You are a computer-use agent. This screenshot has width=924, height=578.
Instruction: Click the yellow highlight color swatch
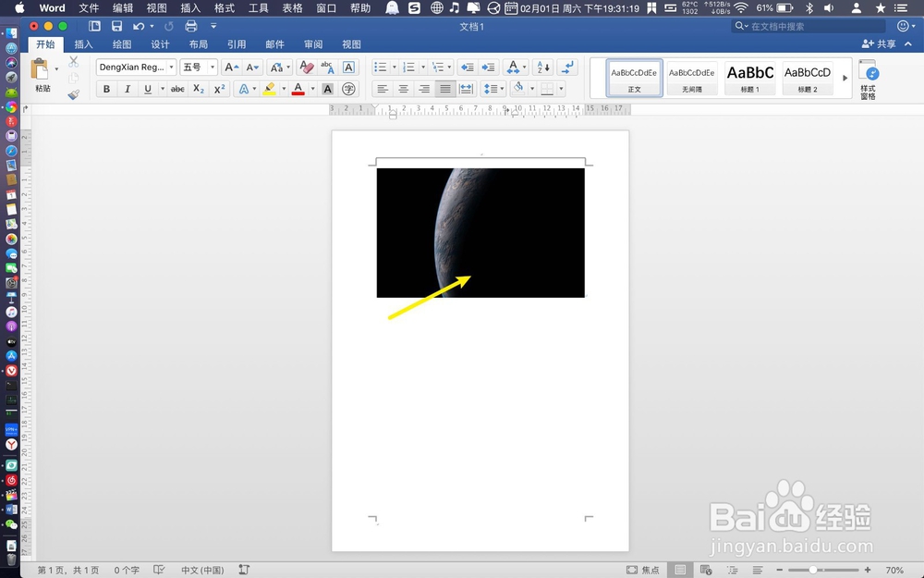(x=269, y=89)
